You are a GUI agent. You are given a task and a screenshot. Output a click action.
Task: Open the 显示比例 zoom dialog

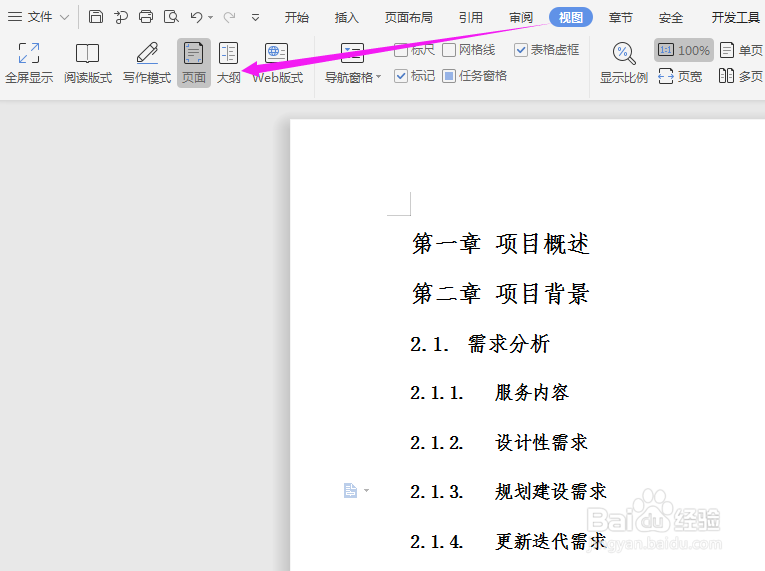[624, 62]
